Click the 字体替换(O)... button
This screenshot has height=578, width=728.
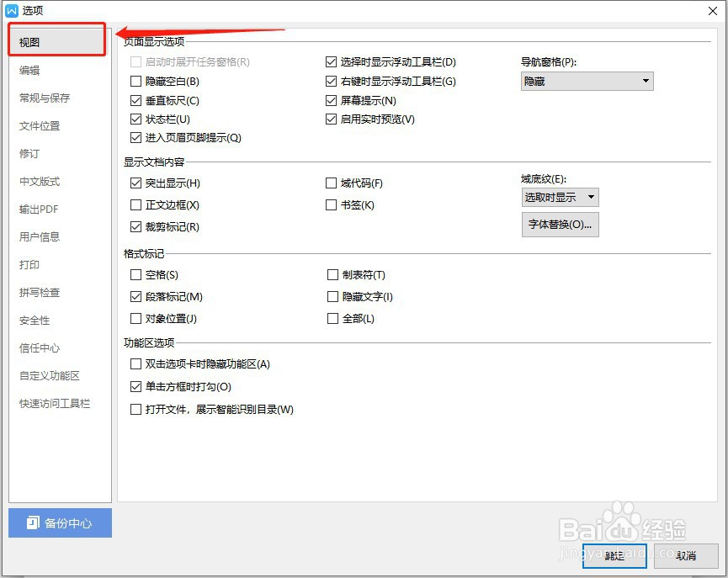click(560, 225)
